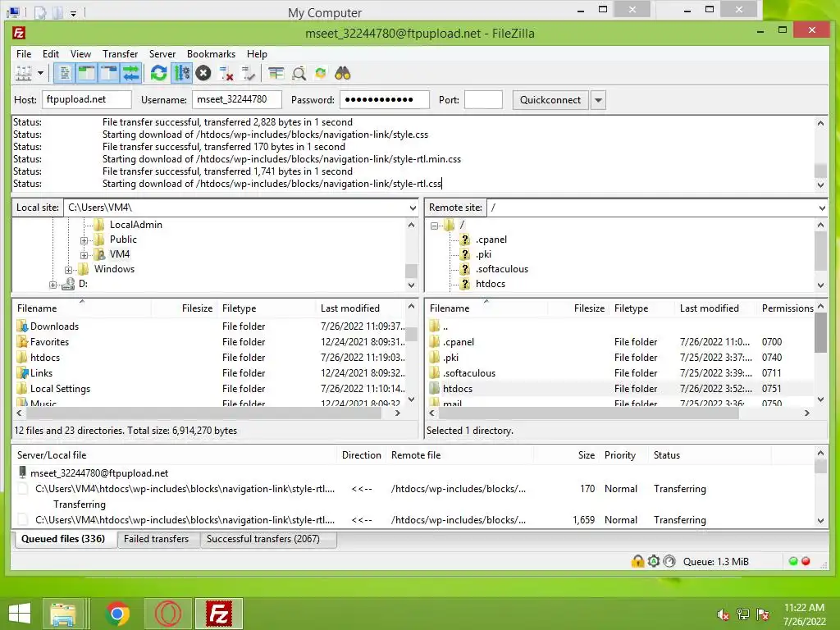Open the Transfer menu

click(120, 54)
